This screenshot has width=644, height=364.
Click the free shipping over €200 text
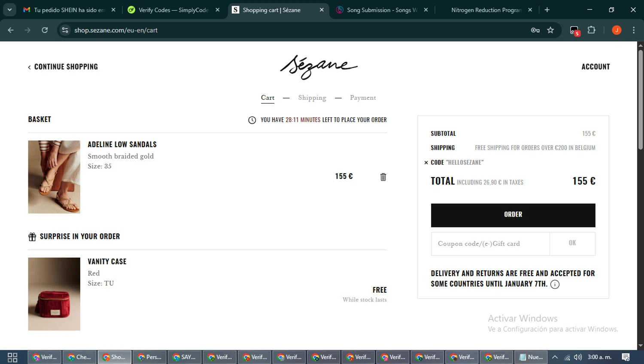click(535, 148)
